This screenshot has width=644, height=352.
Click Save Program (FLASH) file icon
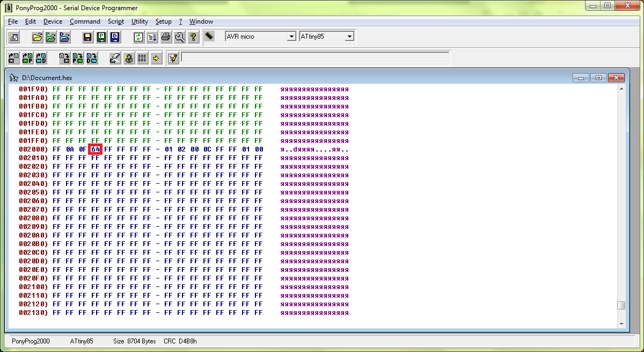point(101,37)
